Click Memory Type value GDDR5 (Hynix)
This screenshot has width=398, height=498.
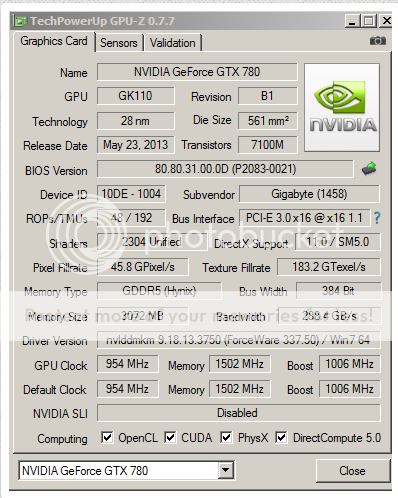click(x=159, y=291)
